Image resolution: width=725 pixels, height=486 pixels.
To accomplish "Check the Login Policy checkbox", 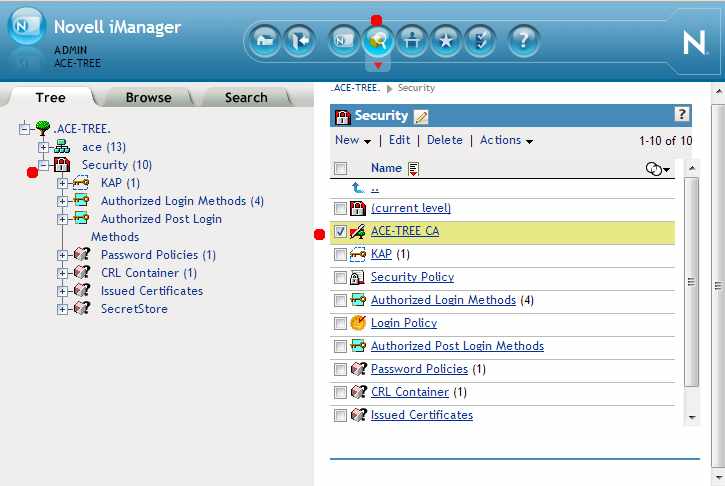I will tap(340, 323).
